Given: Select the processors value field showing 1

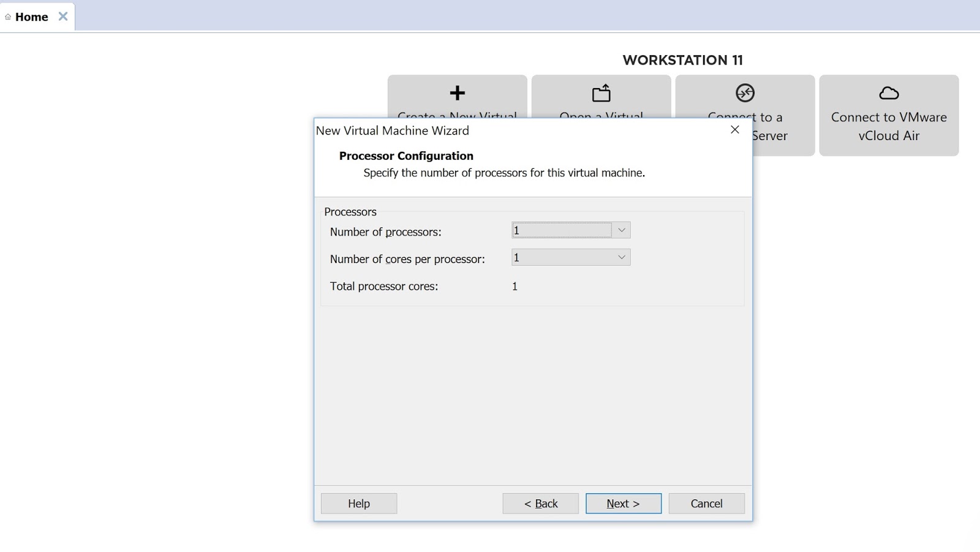Looking at the screenshot, I should coord(560,229).
